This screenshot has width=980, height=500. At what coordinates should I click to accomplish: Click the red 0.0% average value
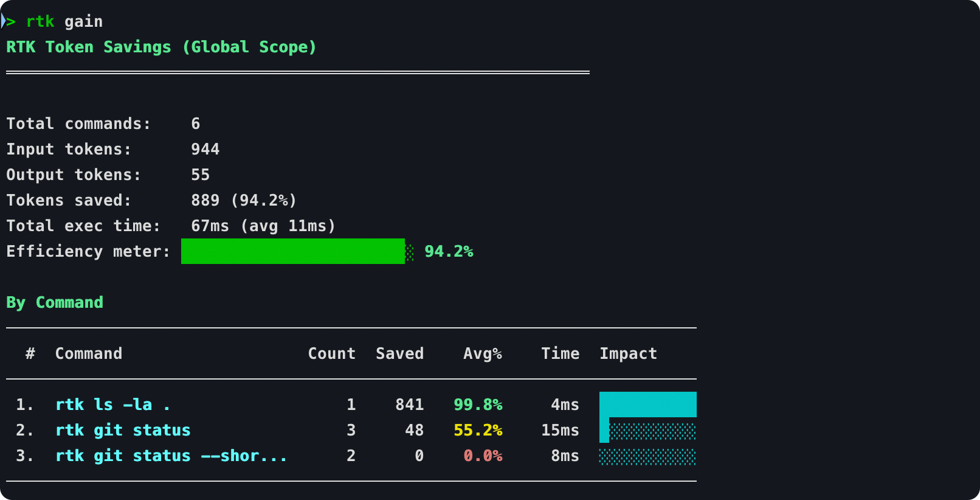coord(483,456)
